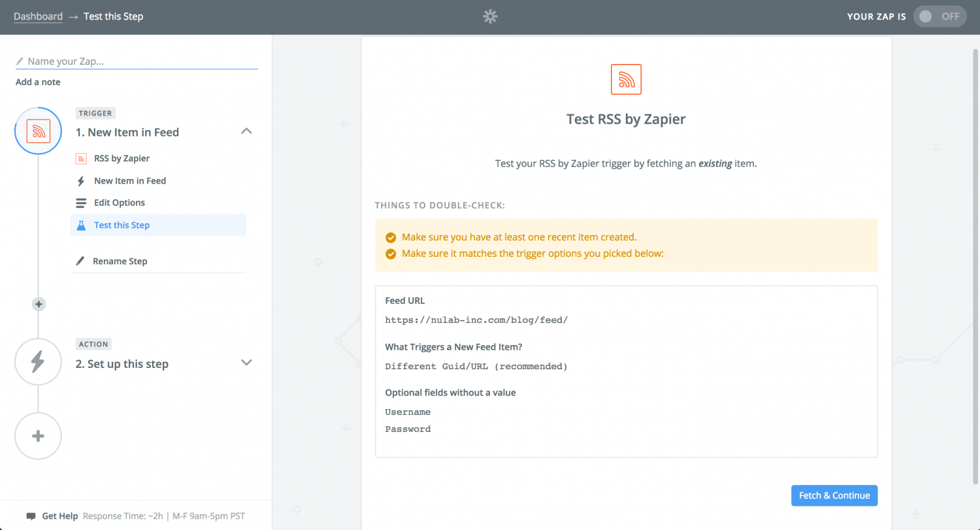The width and height of the screenshot is (980, 530).
Task: Click the Fetch & Continue button
Action: 834,495
